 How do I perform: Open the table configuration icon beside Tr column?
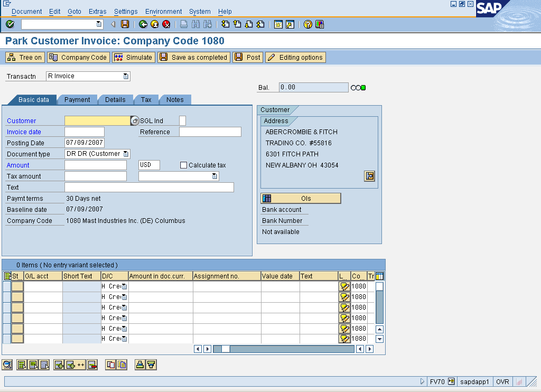[x=379, y=276]
